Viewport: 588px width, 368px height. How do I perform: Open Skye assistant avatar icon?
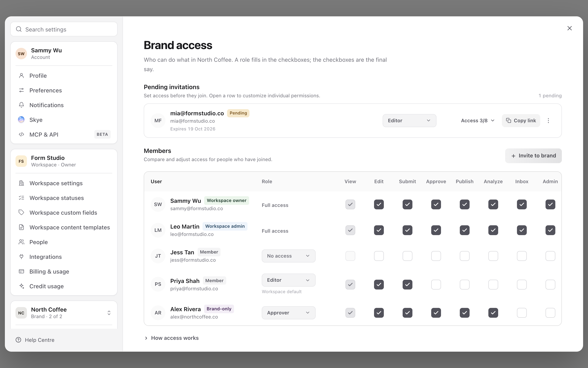point(21,120)
